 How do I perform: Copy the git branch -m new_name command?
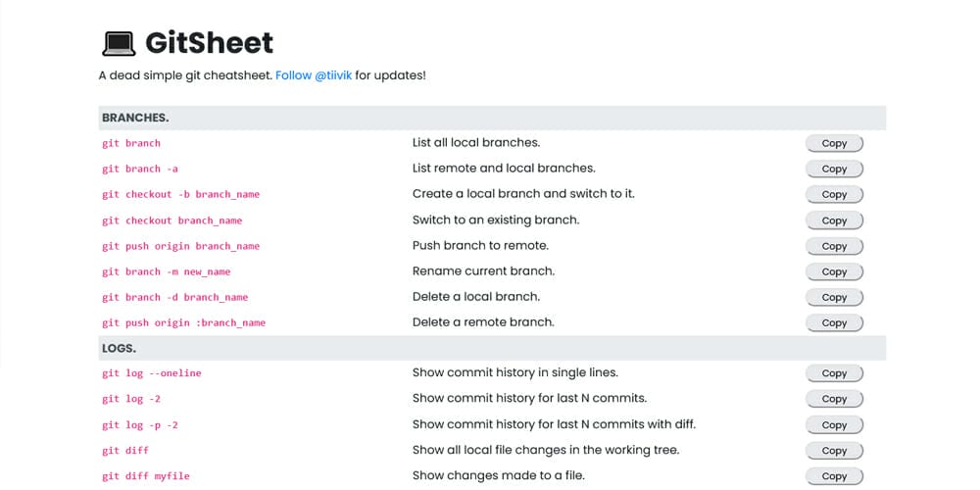pos(834,271)
